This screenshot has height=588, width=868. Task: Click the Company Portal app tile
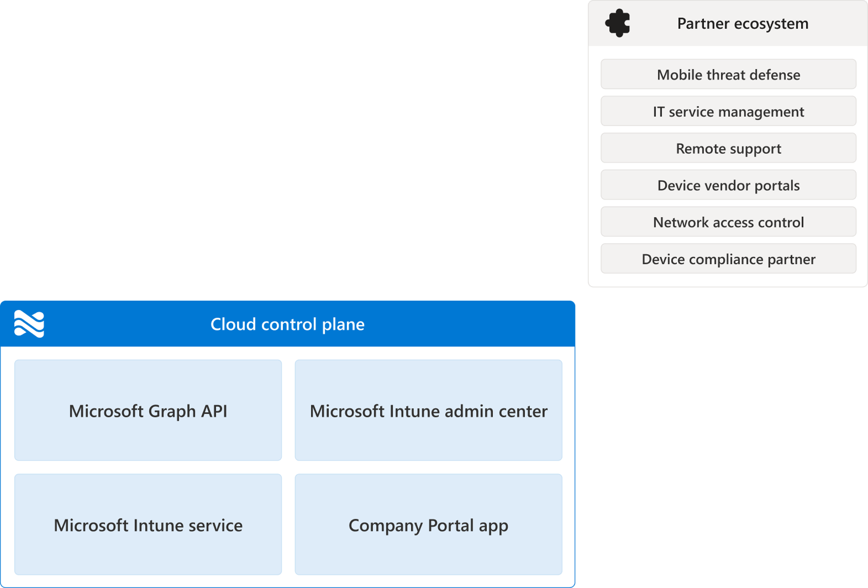pyautogui.click(x=429, y=524)
